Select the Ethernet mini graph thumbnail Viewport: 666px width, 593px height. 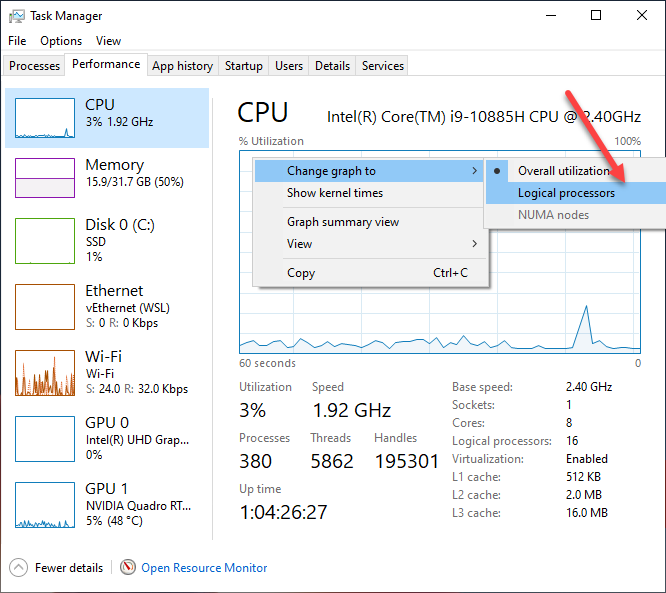45,307
